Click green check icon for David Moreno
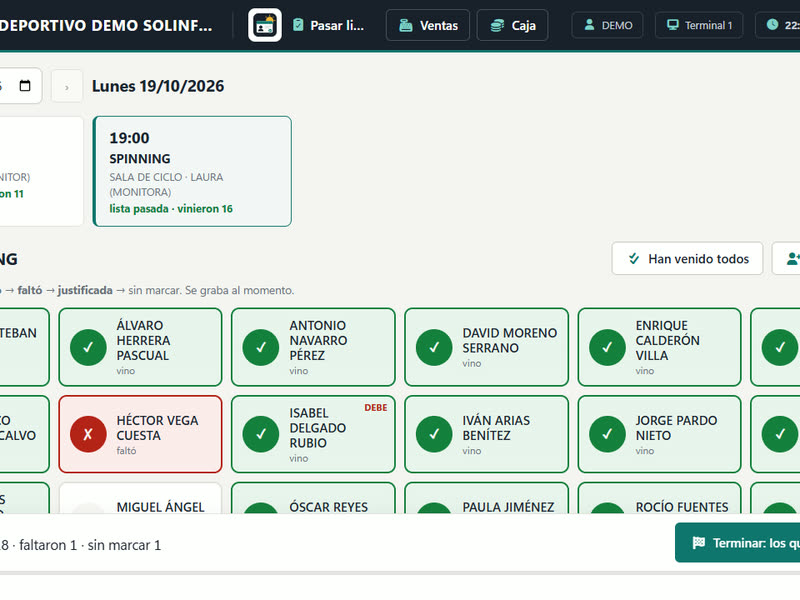 pyautogui.click(x=434, y=347)
